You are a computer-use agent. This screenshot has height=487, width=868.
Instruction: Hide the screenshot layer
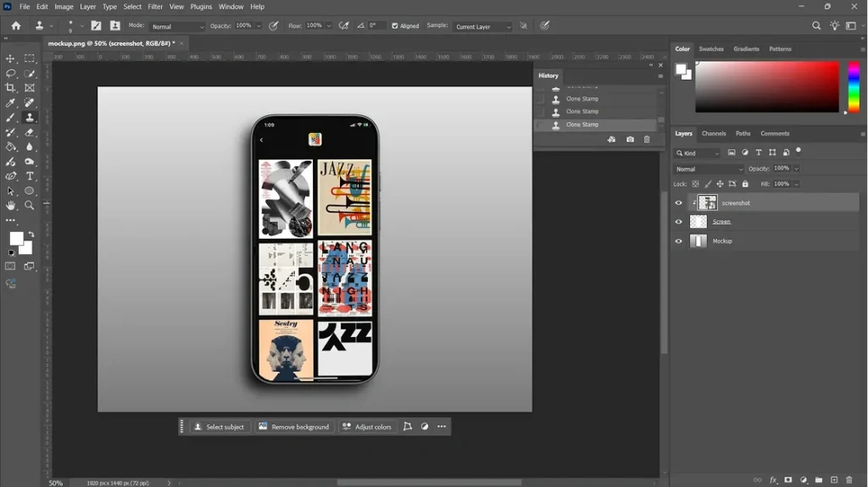[x=679, y=203]
